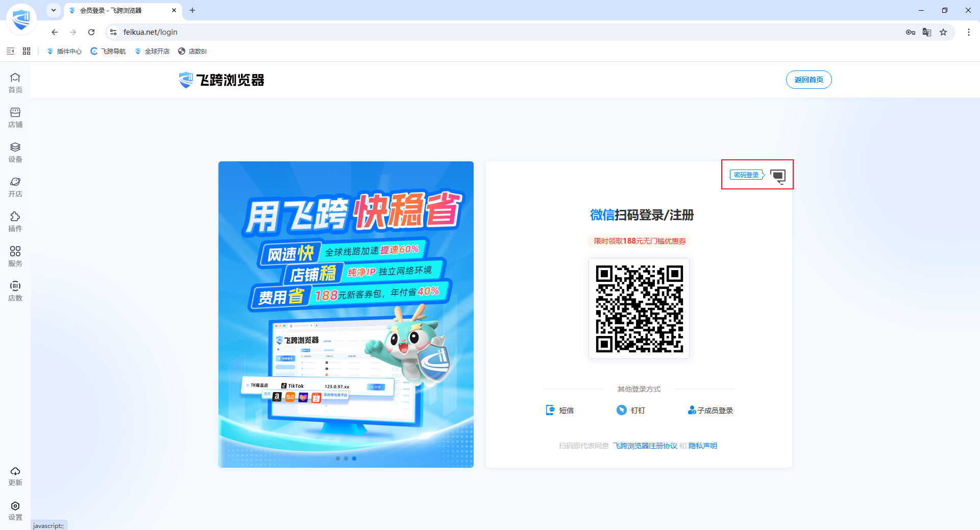Minimize the browser window

click(x=921, y=10)
